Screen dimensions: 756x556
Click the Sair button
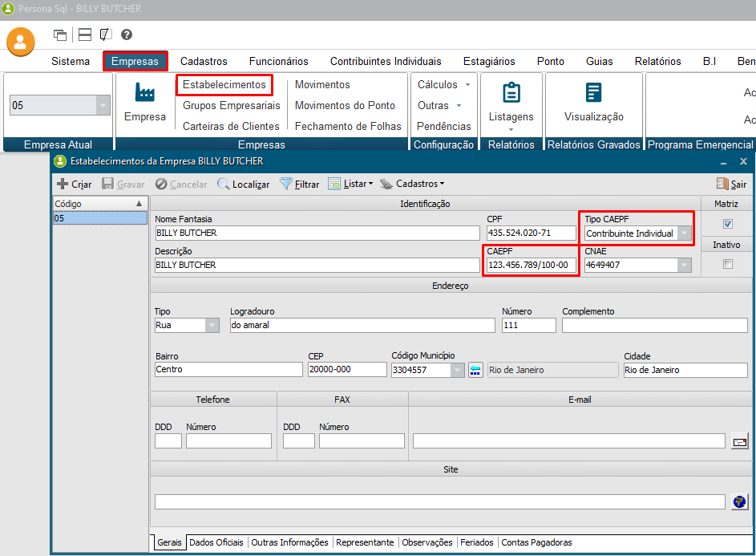point(731,184)
